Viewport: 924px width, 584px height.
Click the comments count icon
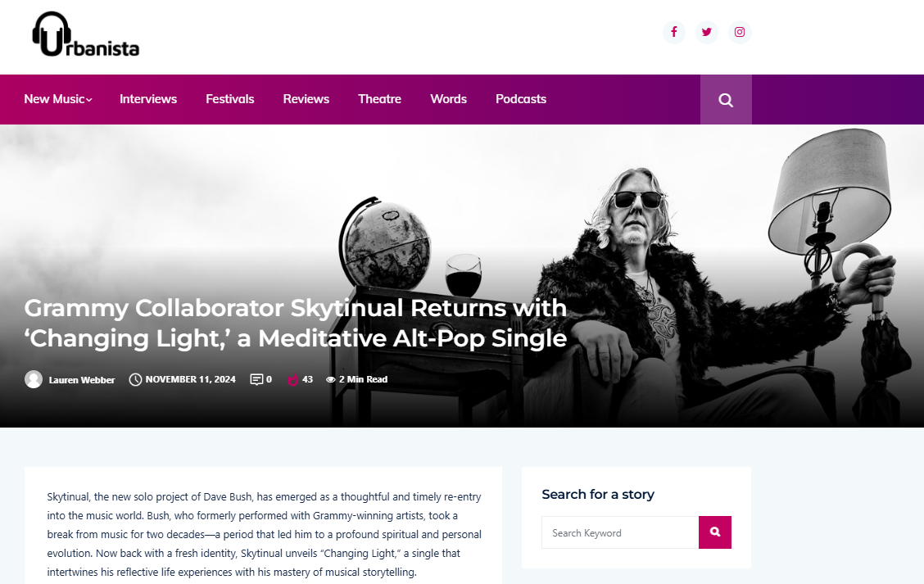click(x=256, y=379)
